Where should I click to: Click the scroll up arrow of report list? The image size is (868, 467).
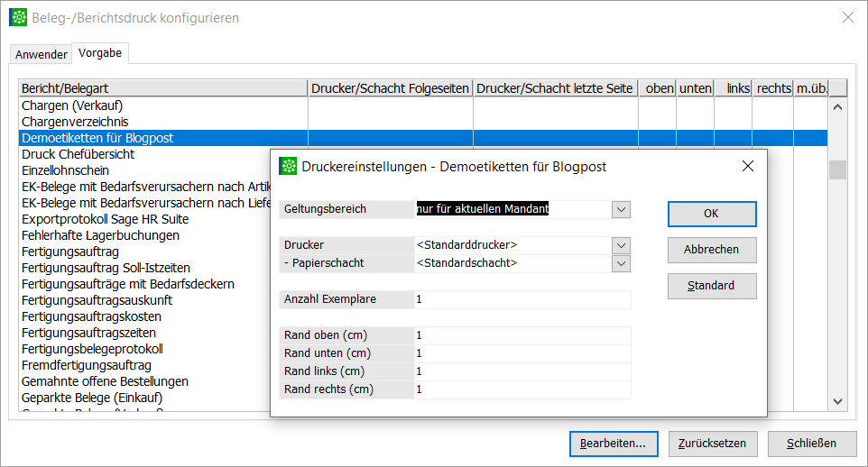tap(837, 107)
